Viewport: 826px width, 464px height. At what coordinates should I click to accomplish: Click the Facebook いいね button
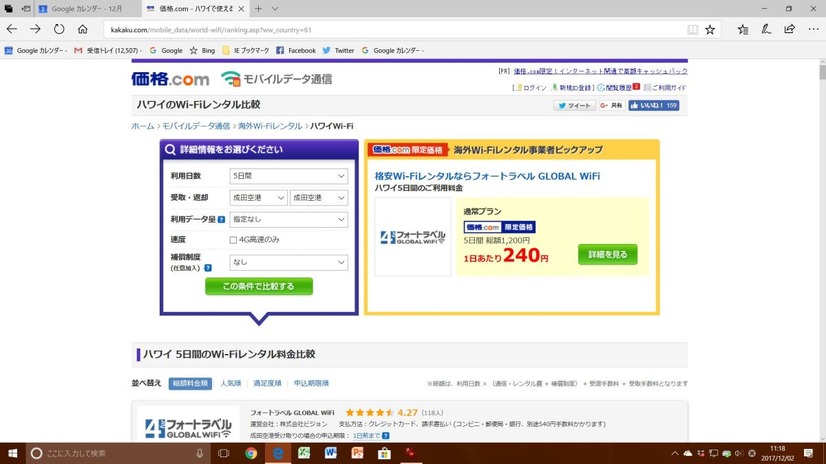653,105
